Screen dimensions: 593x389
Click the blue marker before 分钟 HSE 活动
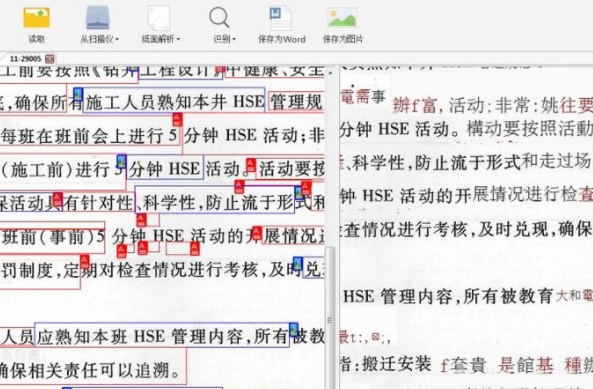click(121, 161)
